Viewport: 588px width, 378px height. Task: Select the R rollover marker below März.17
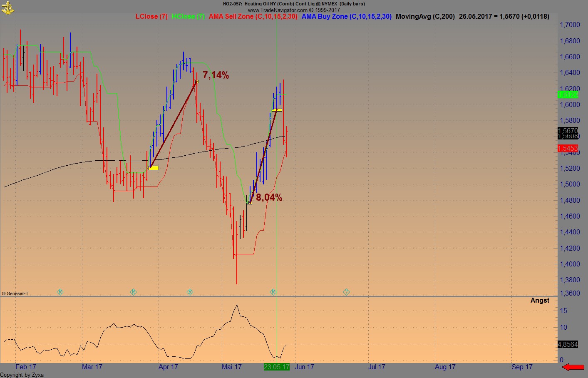[133, 292]
